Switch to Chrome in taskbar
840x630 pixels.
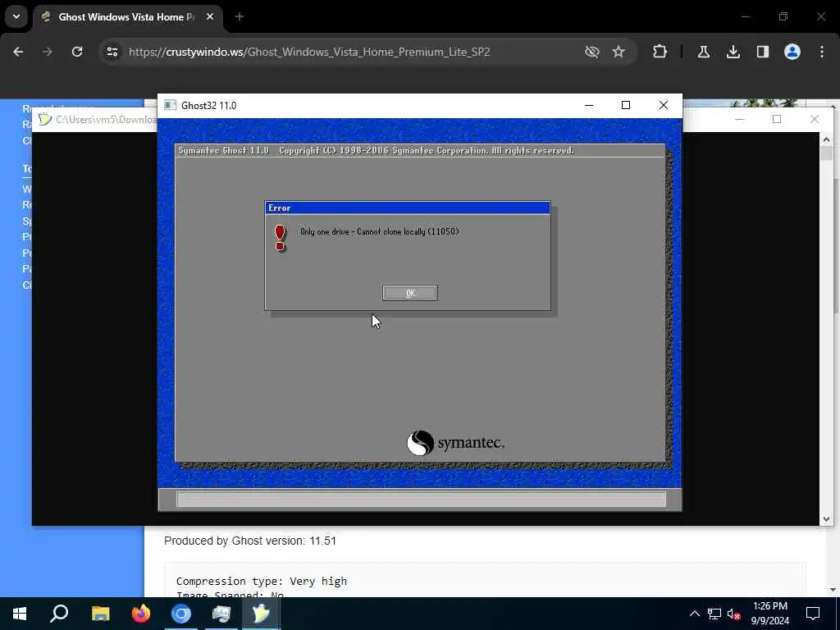pyautogui.click(x=181, y=614)
